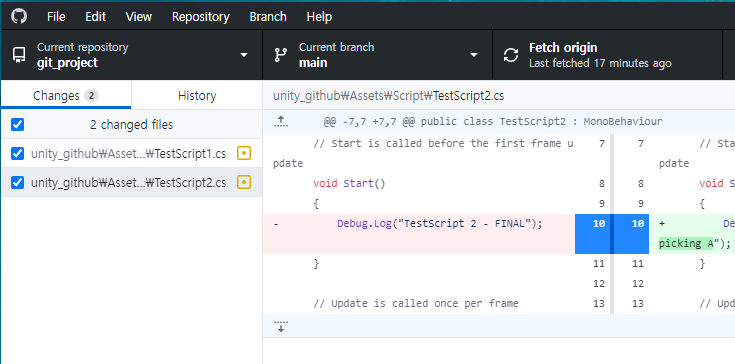Select the TestScript2.cs file row
The image size is (735, 364).
[132, 182]
